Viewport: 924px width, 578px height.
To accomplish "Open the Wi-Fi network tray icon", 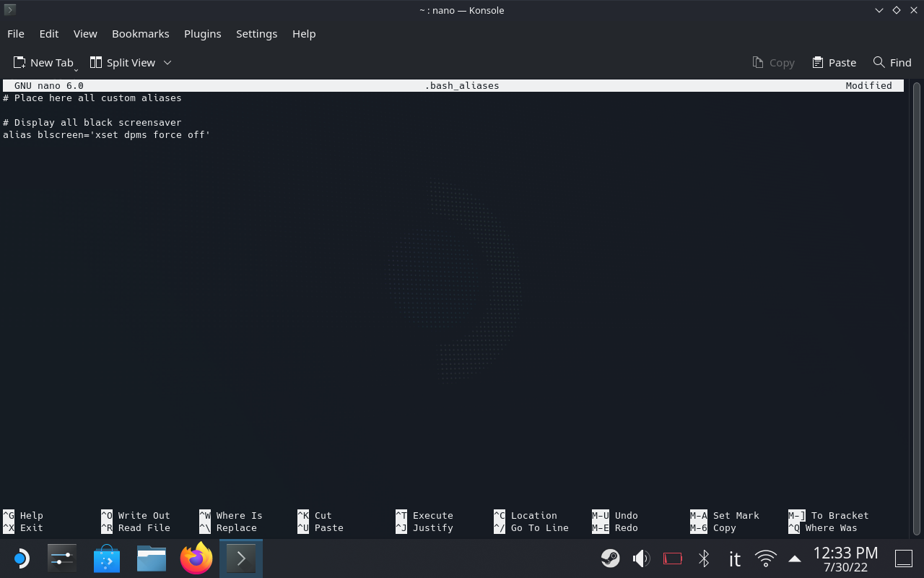I will 765,558.
